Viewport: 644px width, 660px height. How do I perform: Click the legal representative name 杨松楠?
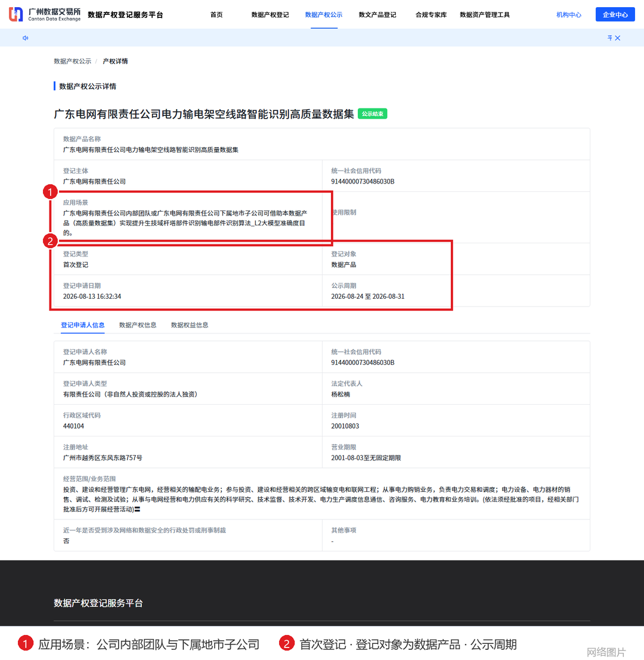[x=340, y=395]
